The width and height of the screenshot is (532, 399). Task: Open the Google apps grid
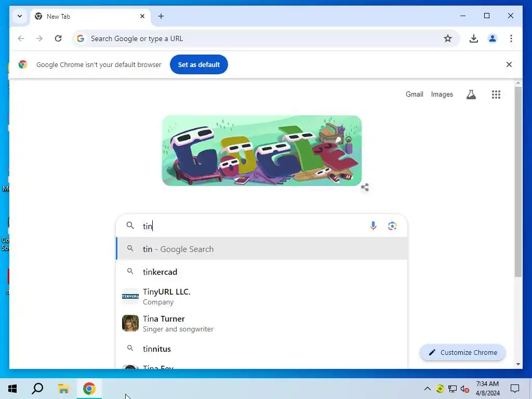[496, 95]
